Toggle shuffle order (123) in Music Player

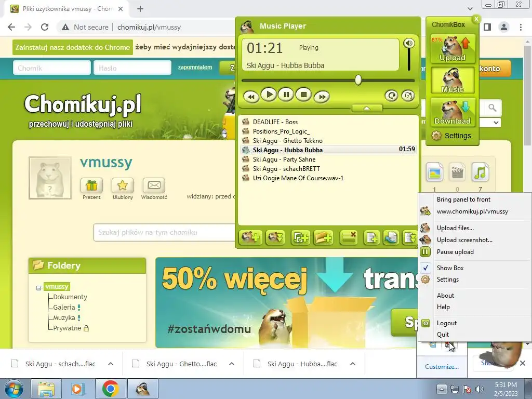(x=408, y=96)
